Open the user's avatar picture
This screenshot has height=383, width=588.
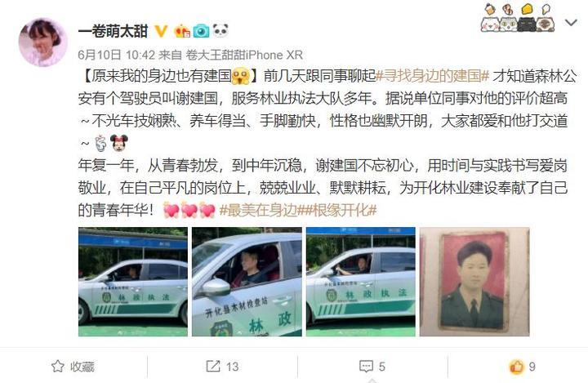[x=42, y=42]
